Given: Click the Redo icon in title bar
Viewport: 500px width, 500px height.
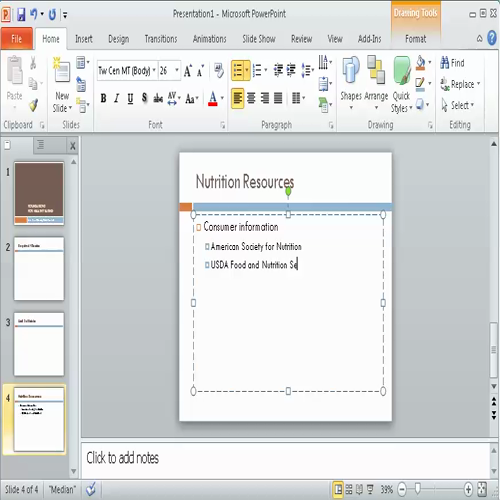Looking at the screenshot, I should (x=52, y=15).
